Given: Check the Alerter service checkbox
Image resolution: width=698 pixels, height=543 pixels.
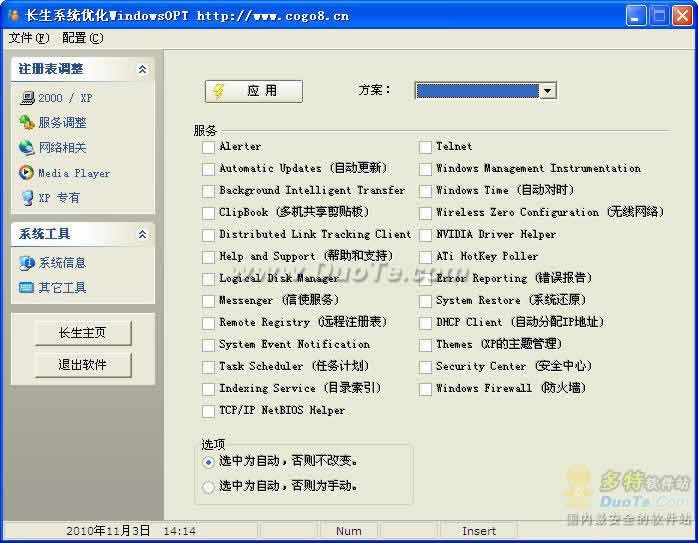Looking at the screenshot, I should pos(208,147).
